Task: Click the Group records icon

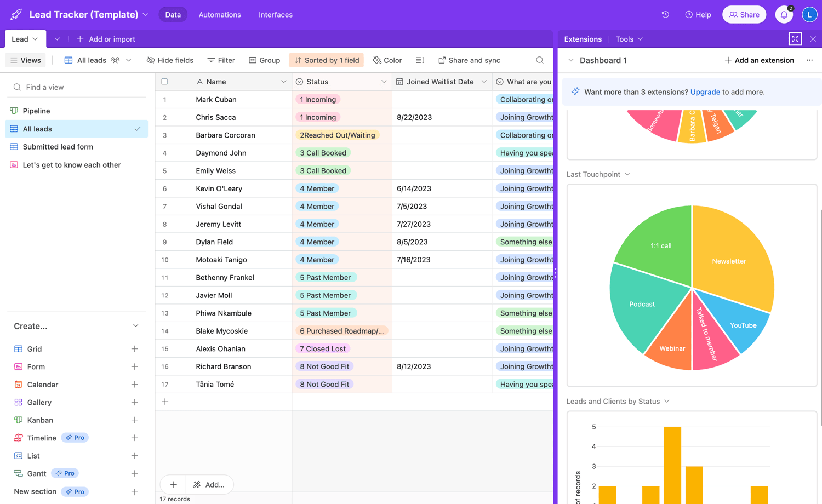Action: pos(253,60)
